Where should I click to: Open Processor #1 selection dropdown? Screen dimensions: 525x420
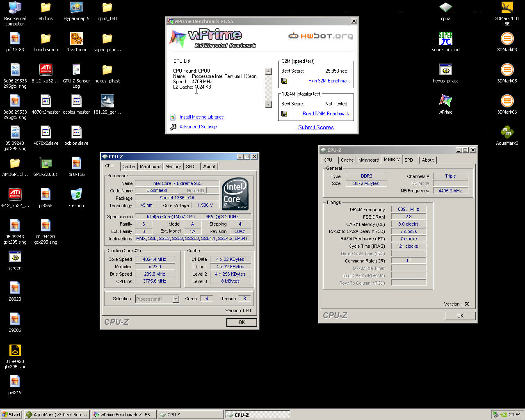tap(157, 299)
